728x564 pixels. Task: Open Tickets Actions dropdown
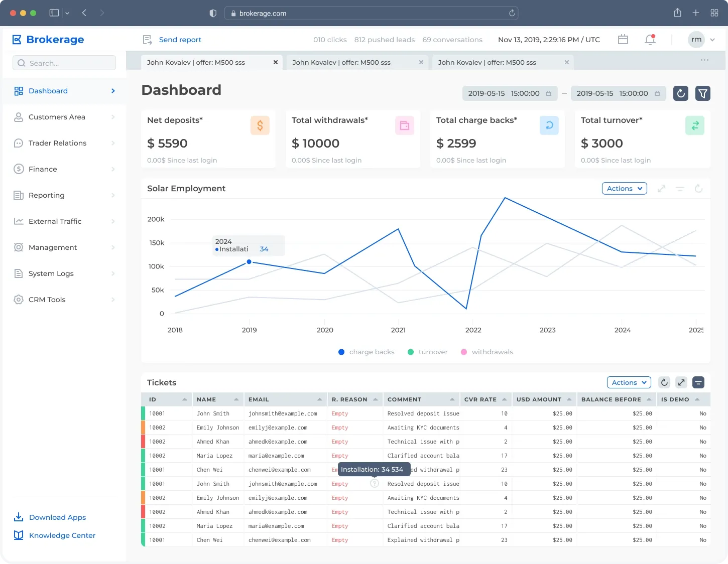(629, 382)
